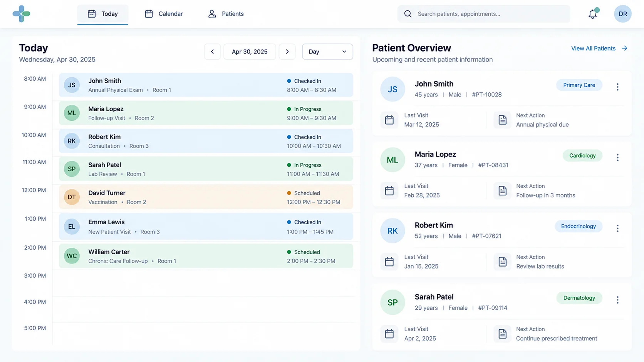Click Maria Lopez's Next Action document icon

[x=502, y=190]
